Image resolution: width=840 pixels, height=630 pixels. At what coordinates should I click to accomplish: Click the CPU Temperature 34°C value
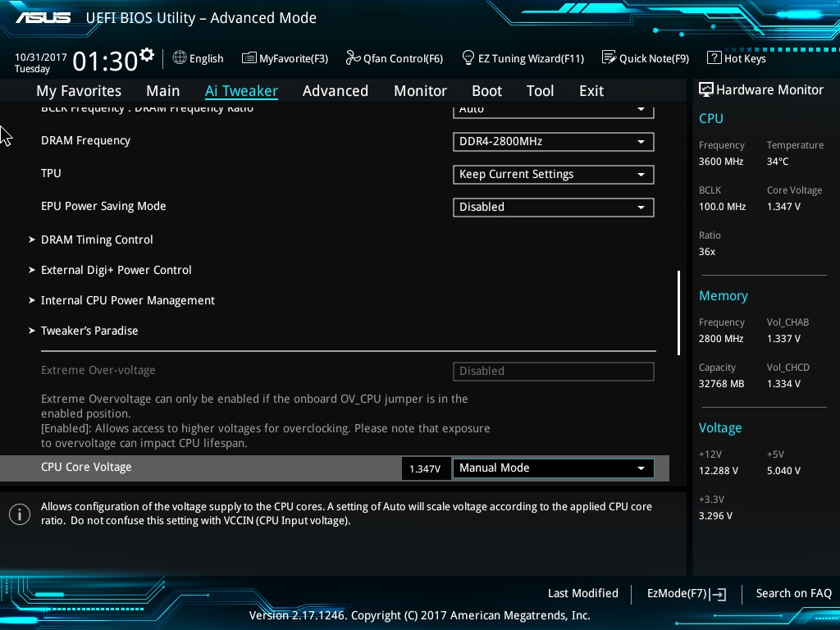[778, 162]
